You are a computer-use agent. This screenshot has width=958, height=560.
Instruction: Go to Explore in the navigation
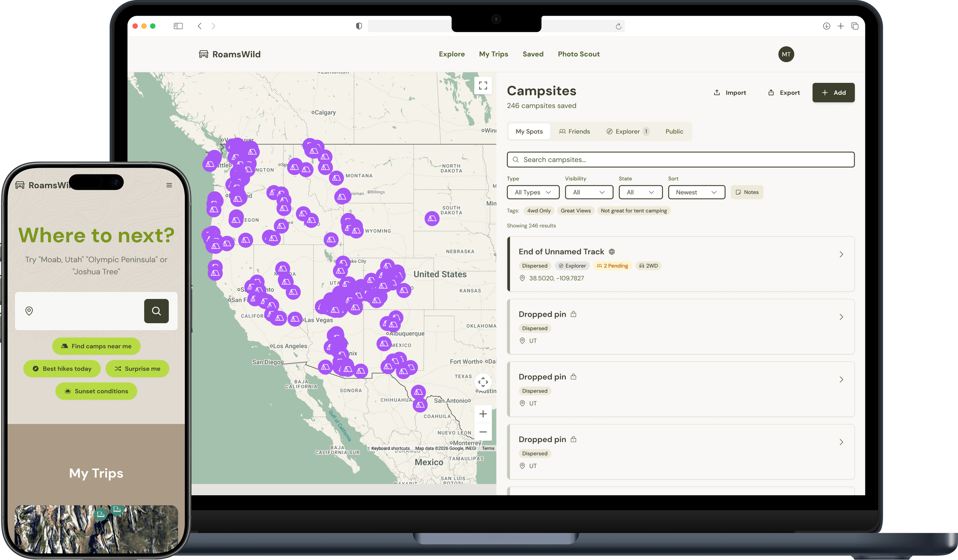[x=452, y=54]
